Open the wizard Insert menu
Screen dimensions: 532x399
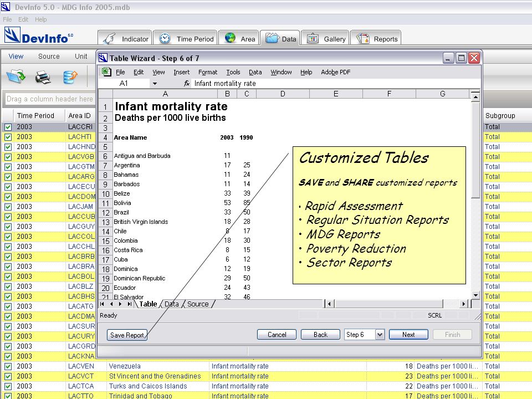pyautogui.click(x=182, y=72)
